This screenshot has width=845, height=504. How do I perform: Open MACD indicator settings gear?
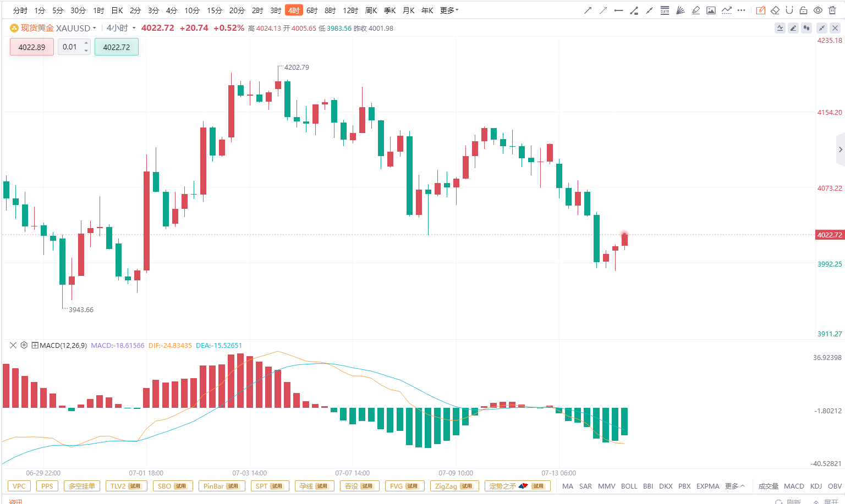[x=24, y=345]
